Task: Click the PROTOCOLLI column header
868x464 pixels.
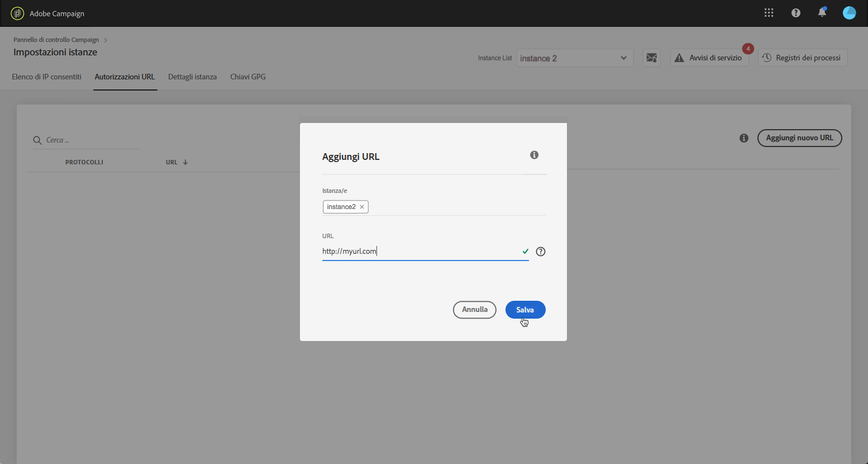Action: pos(84,162)
